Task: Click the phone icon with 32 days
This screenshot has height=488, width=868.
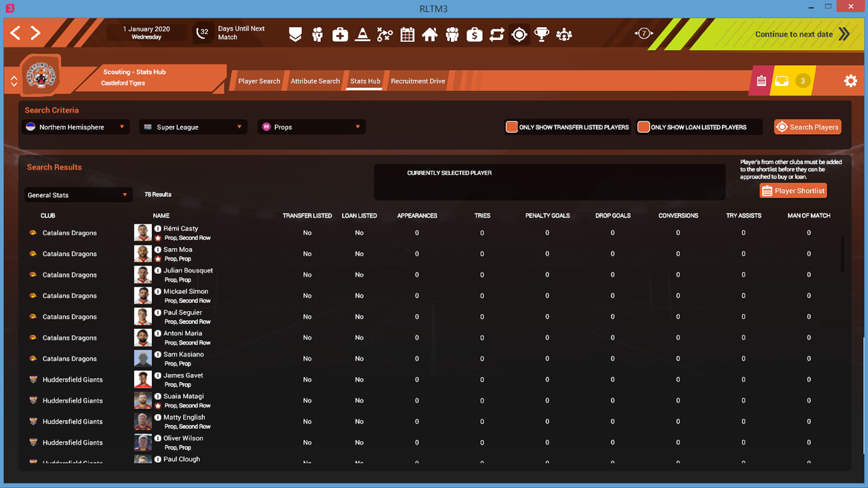Action: pos(203,33)
